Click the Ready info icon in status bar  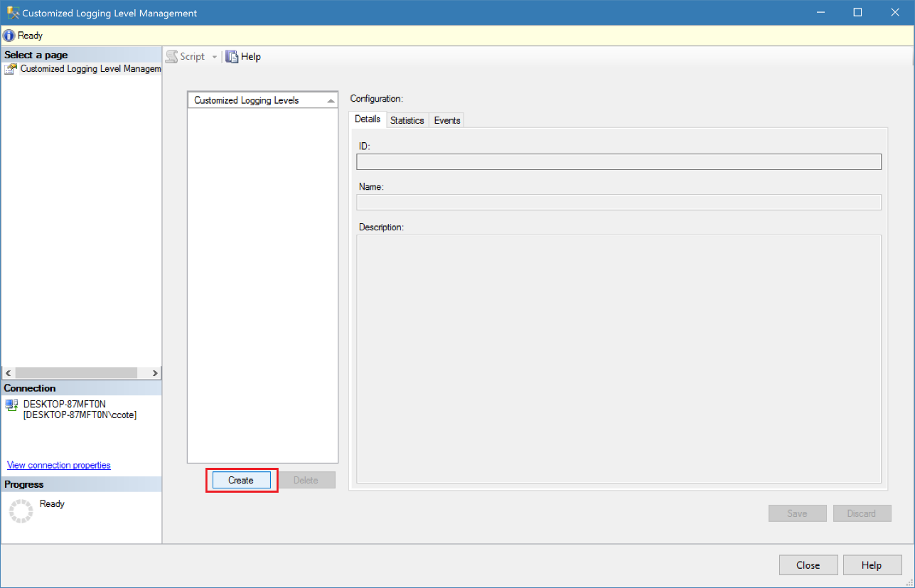[x=9, y=36]
